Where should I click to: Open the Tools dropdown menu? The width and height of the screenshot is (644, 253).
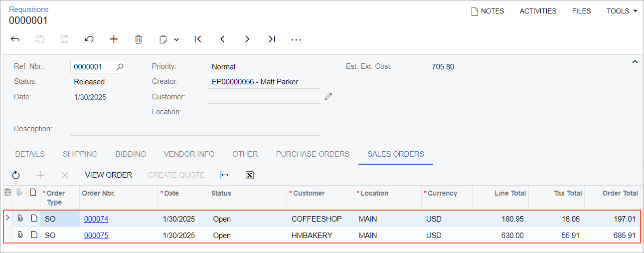pyautogui.click(x=622, y=11)
